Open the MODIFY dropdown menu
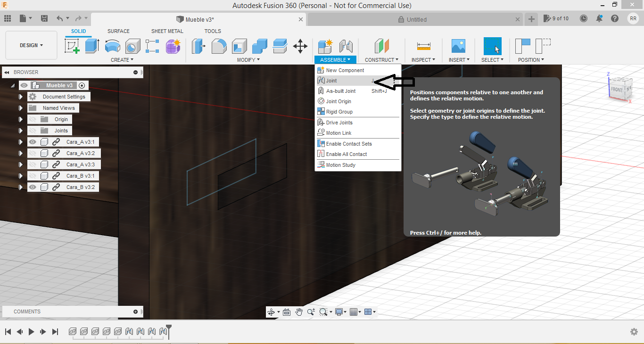The image size is (644, 344). click(x=248, y=60)
